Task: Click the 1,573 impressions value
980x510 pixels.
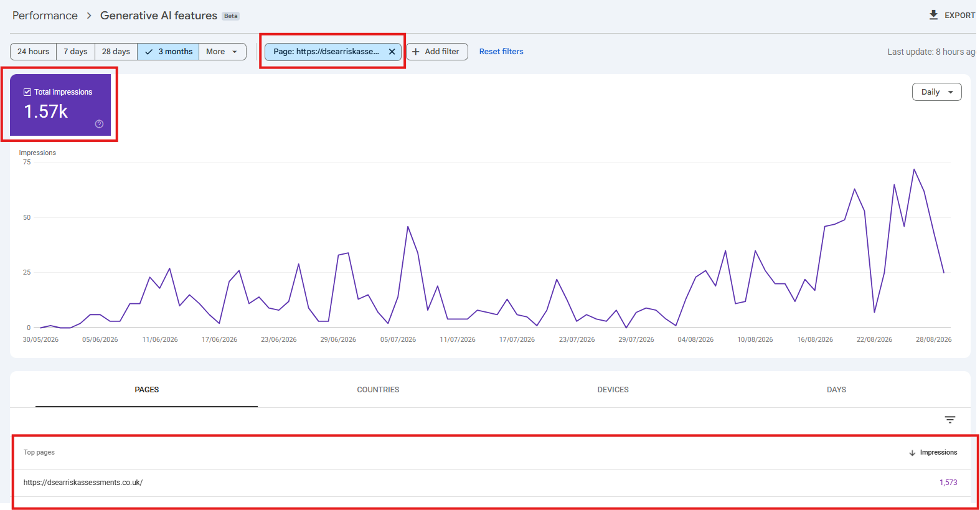Action: [x=948, y=483]
